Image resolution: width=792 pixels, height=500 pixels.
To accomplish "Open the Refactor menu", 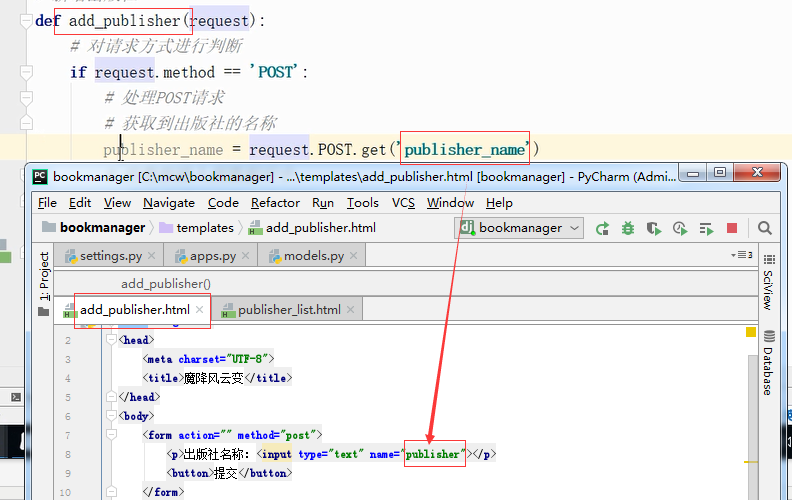I will pyautogui.click(x=275, y=203).
